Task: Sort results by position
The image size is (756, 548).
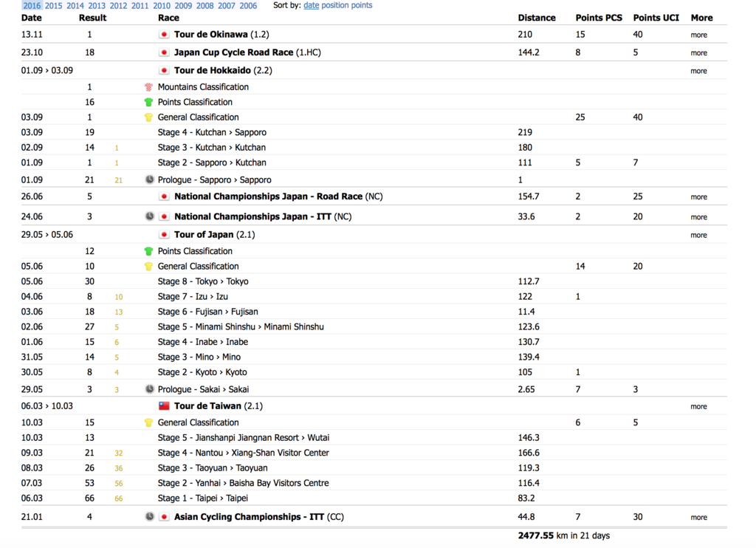Action: (336, 5)
